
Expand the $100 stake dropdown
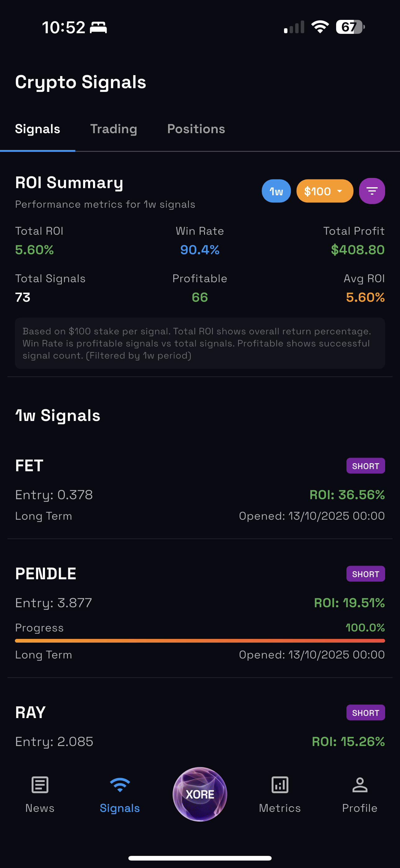(x=324, y=191)
